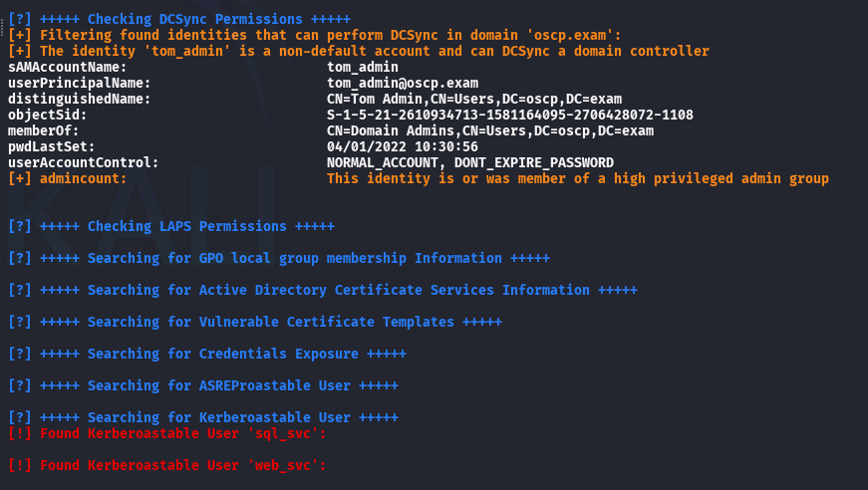This screenshot has height=490, width=868.
Task: Click the 'Searching for Kerberoastable User' line
Action: tap(203, 417)
